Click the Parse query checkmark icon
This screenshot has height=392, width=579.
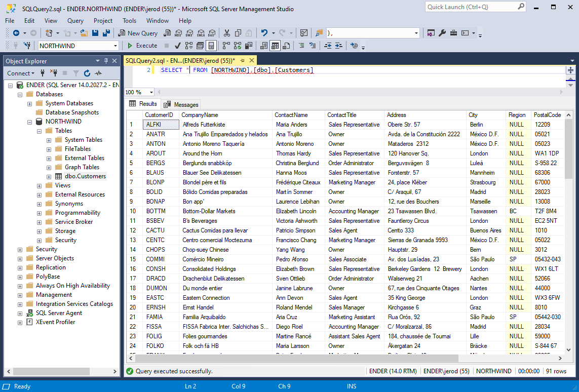point(178,46)
